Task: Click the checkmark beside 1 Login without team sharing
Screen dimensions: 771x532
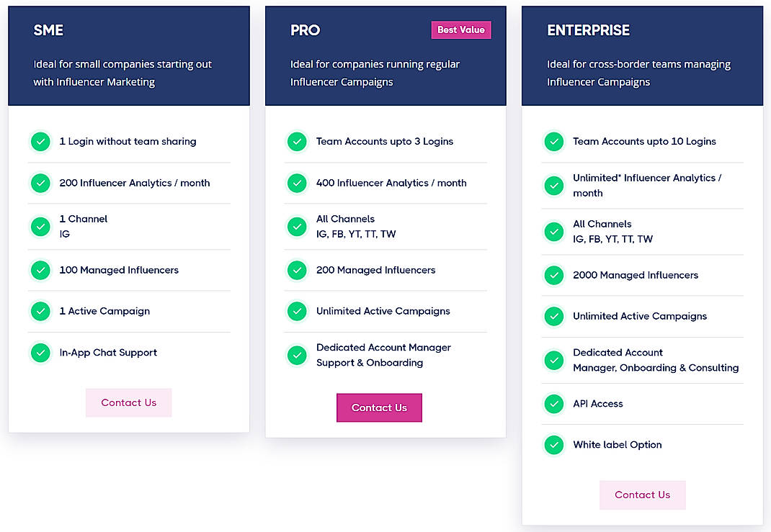Action: [40, 142]
